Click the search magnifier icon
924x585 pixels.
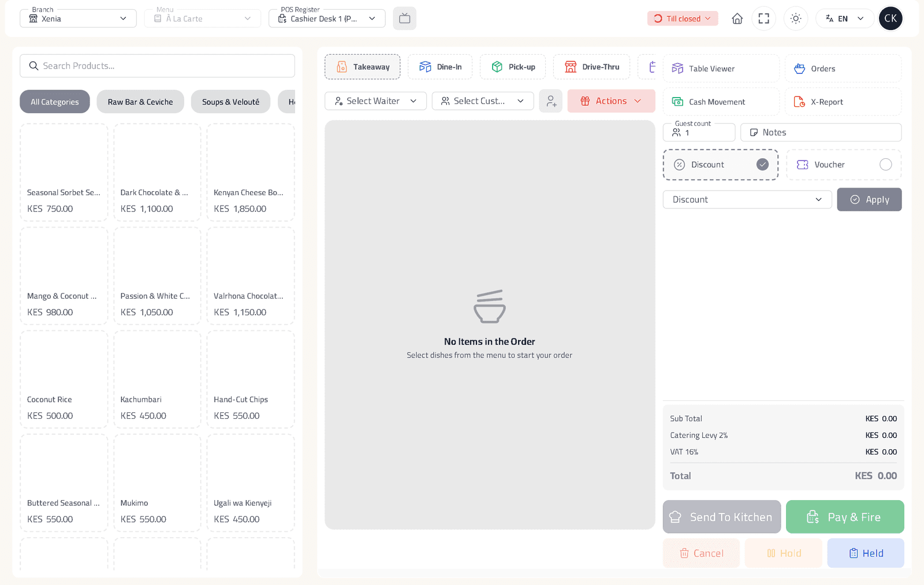click(x=34, y=66)
